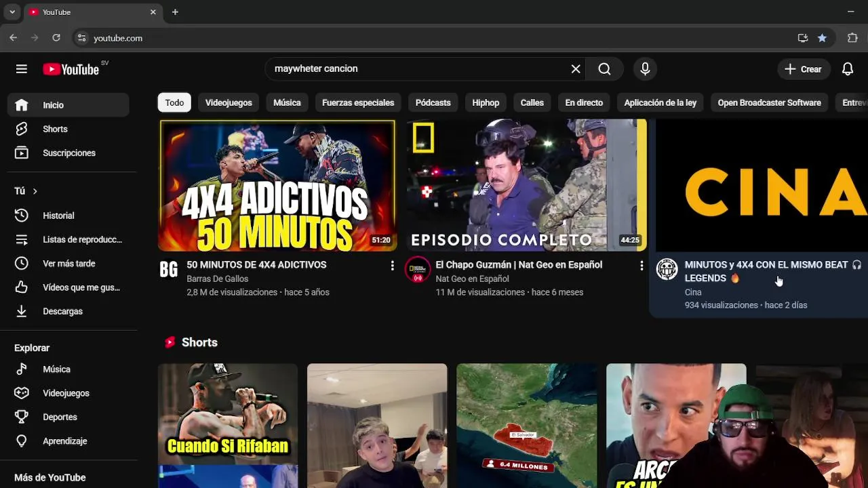Open El Chapo Guzmán video title
868x488 pixels.
(519, 264)
